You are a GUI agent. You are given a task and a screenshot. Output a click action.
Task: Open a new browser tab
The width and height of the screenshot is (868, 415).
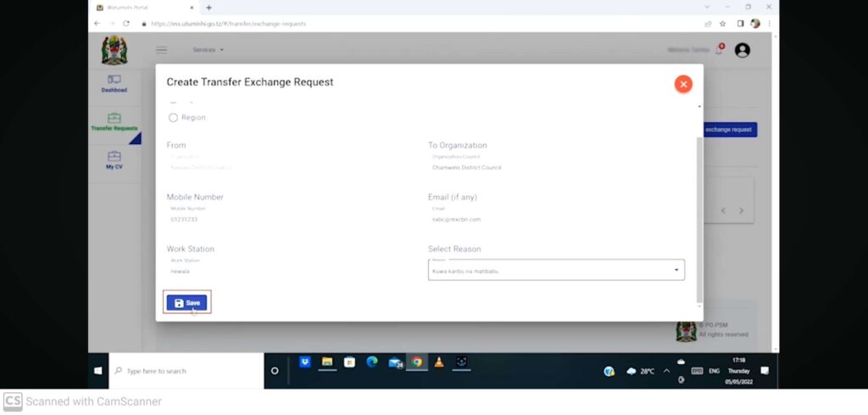coord(209,8)
